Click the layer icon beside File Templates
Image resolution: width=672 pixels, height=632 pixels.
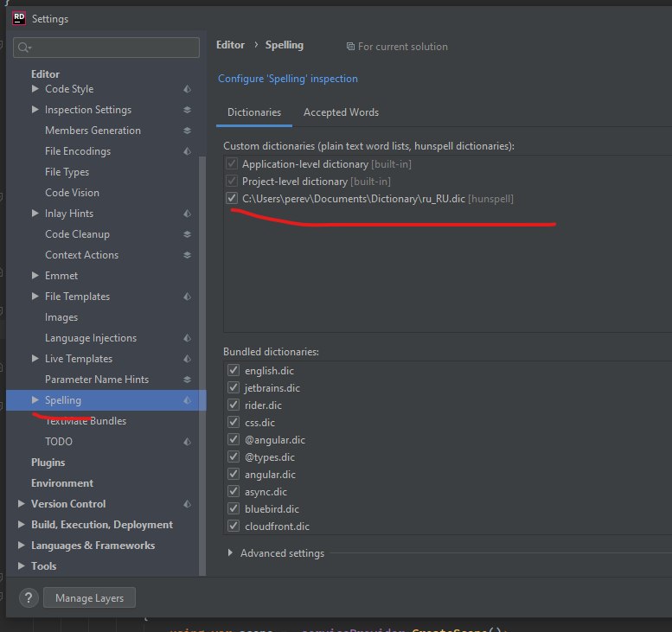pos(188,297)
